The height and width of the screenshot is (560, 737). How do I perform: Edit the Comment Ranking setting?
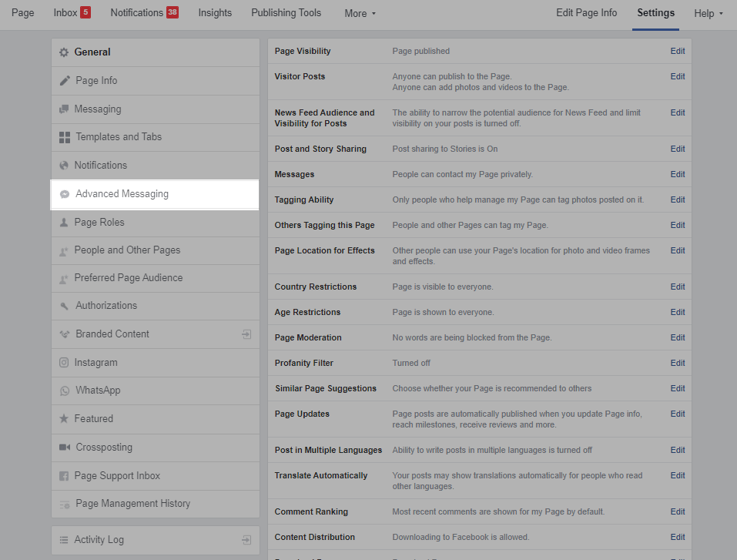677,511
